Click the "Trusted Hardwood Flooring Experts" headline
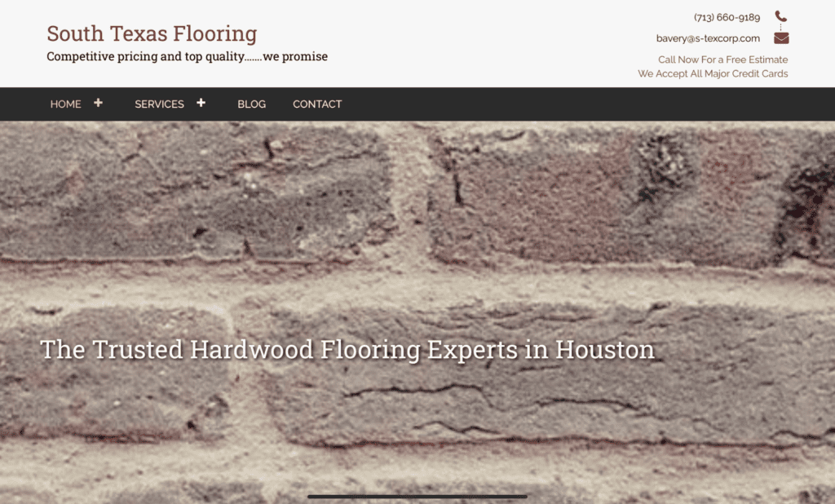 click(347, 350)
